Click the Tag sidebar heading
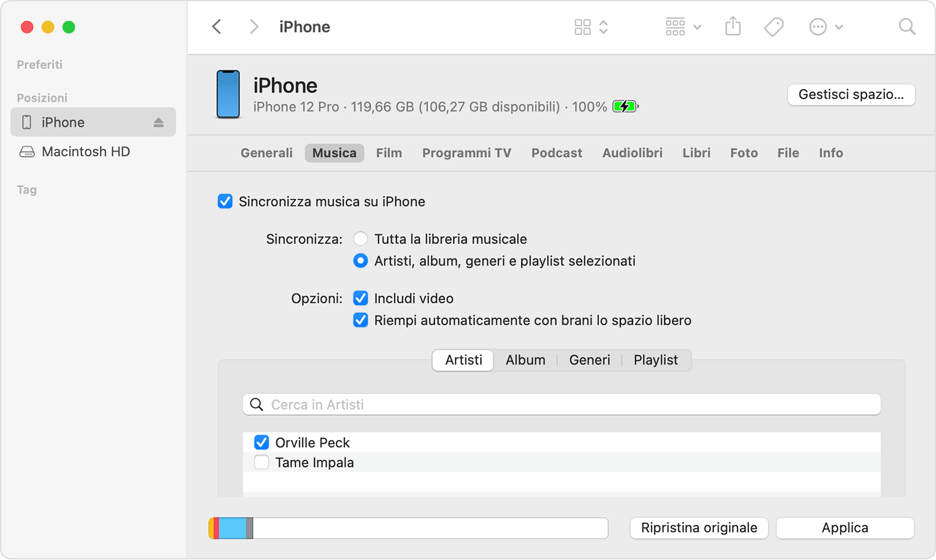The height and width of the screenshot is (560, 936). pos(26,190)
